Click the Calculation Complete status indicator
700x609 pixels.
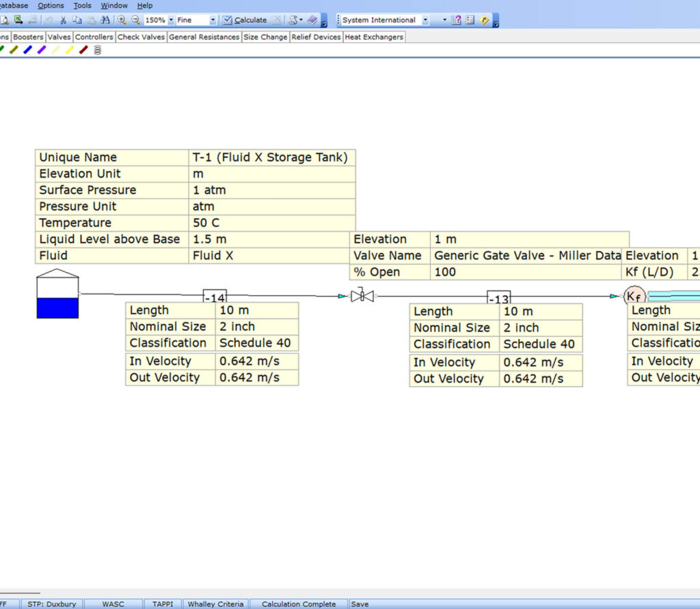pos(299,604)
